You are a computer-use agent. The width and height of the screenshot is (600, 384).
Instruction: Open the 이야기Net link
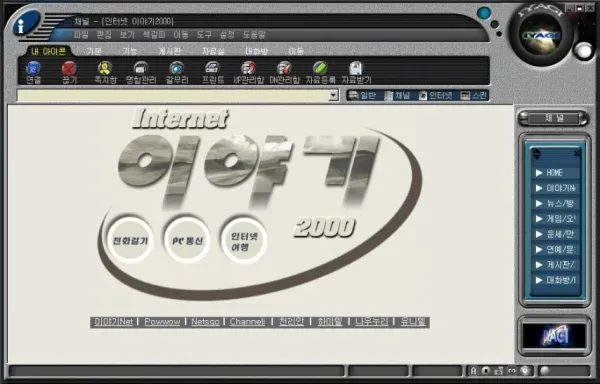coord(113,322)
